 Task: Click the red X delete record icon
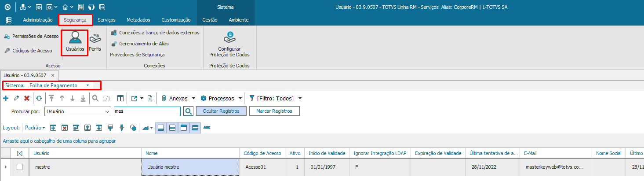click(x=27, y=98)
